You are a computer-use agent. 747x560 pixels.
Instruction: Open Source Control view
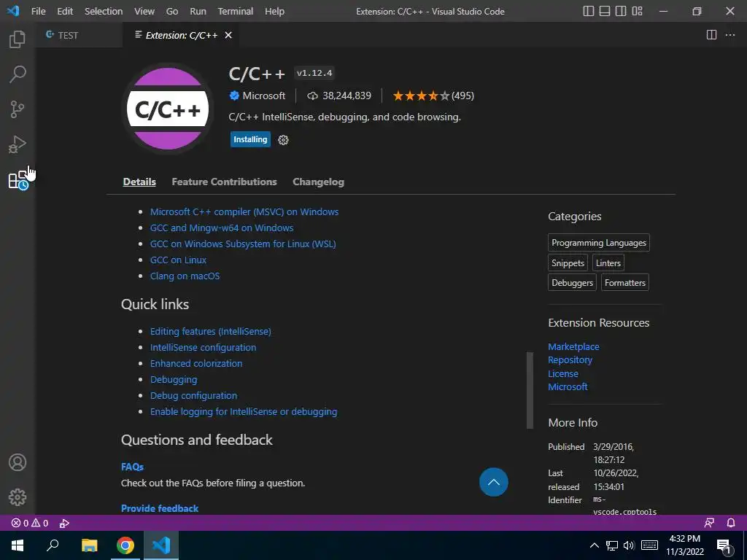(18, 109)
